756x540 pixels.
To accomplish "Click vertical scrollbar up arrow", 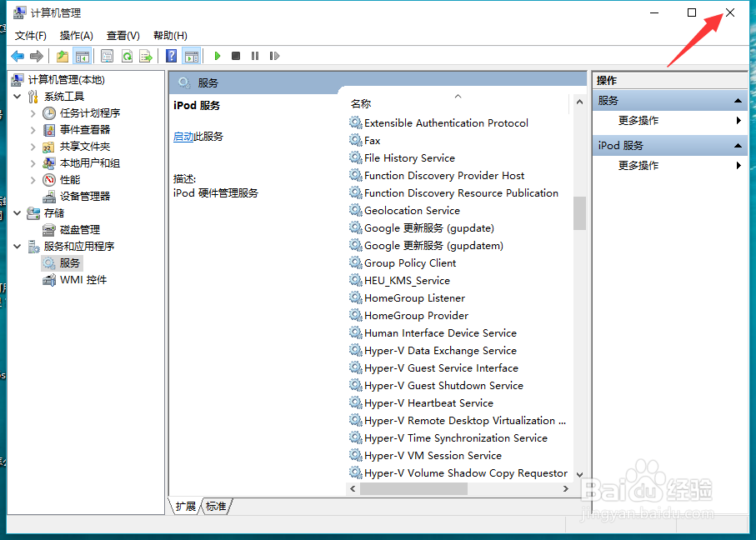I will coord(579,102).
